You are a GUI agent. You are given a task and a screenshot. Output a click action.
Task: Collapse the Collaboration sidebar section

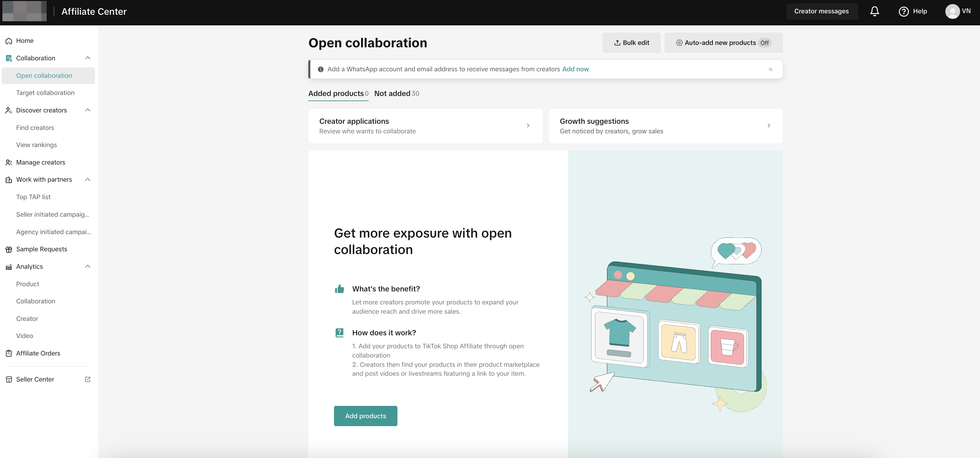pos(87,58)
